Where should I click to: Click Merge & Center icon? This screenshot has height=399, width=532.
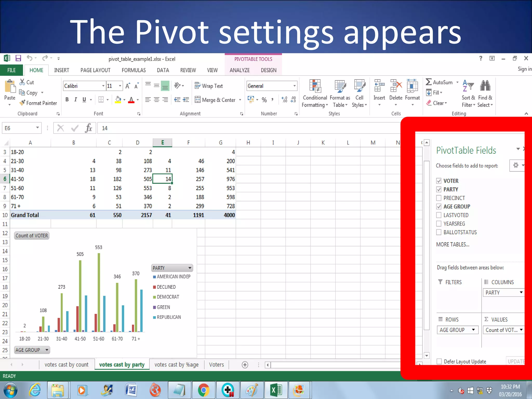[198, 100]
